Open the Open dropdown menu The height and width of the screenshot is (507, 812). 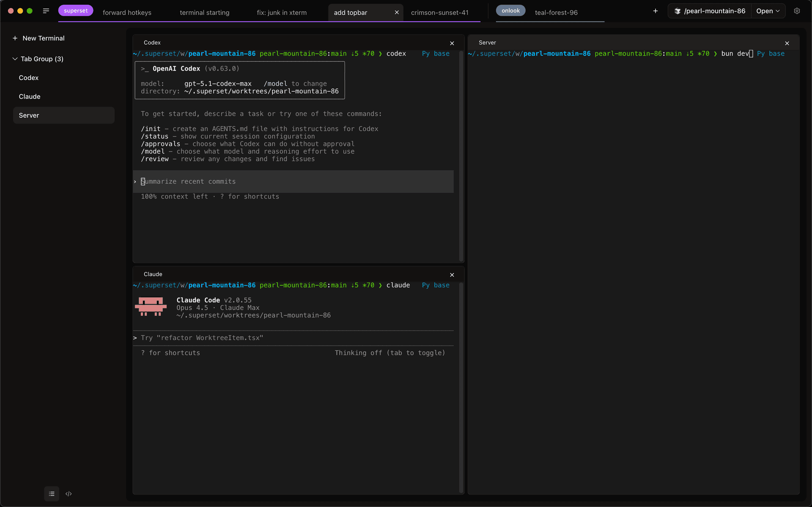[768, 11]
